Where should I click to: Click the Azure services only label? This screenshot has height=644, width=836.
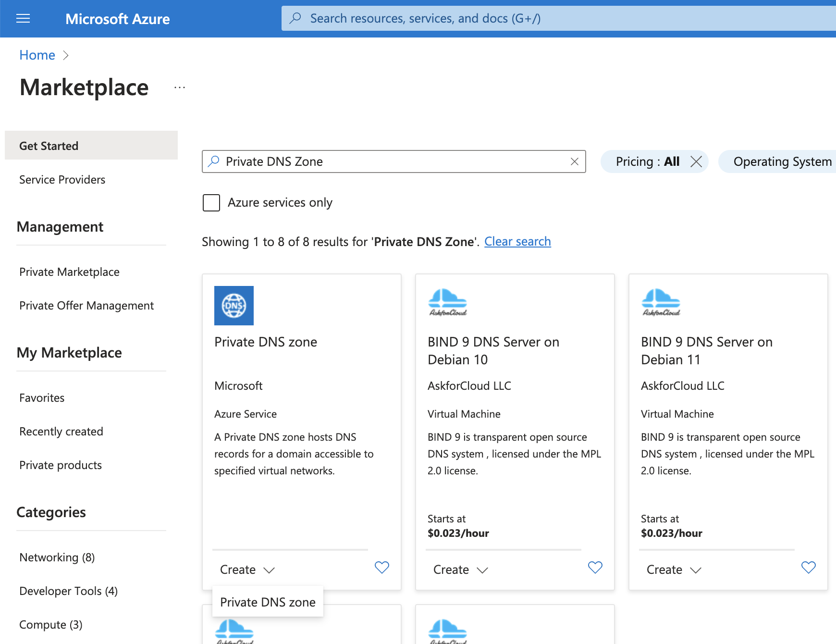[280, 203]
